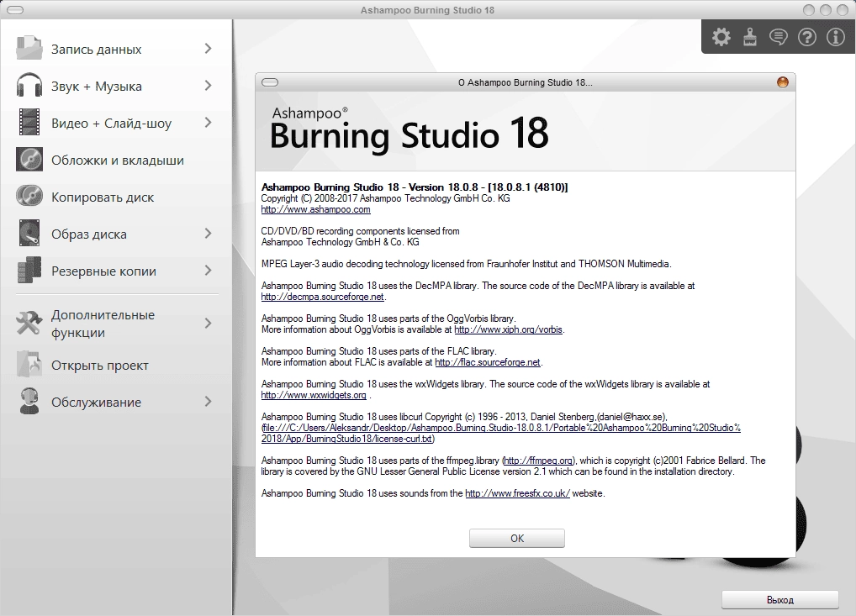Click the Burning Studio 18 logo heading
856x616 pixels.
click(x=409, y=133)
